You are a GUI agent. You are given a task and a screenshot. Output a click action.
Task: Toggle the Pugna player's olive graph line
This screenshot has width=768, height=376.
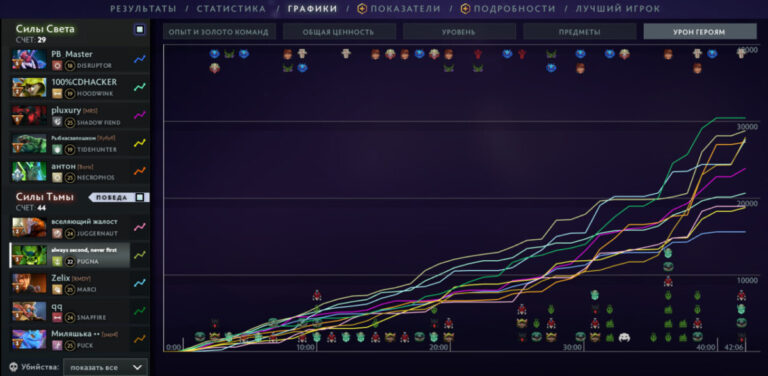point(140,255)
